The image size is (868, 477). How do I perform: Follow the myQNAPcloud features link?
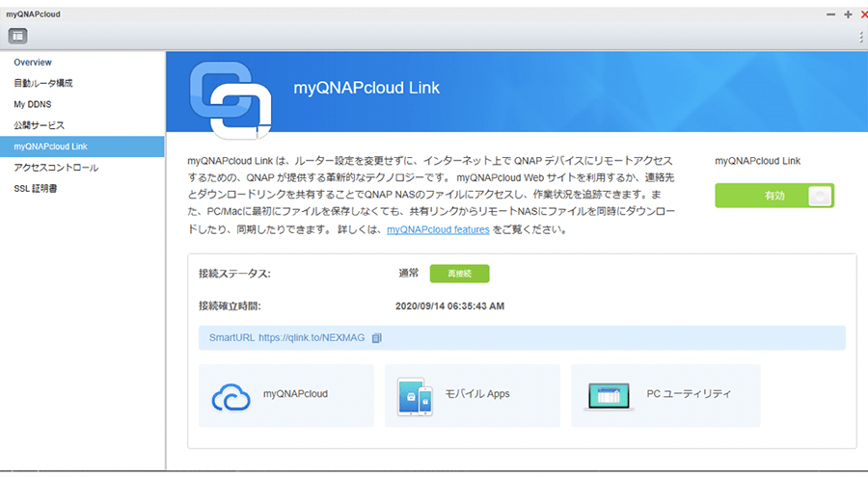point(438,229)
